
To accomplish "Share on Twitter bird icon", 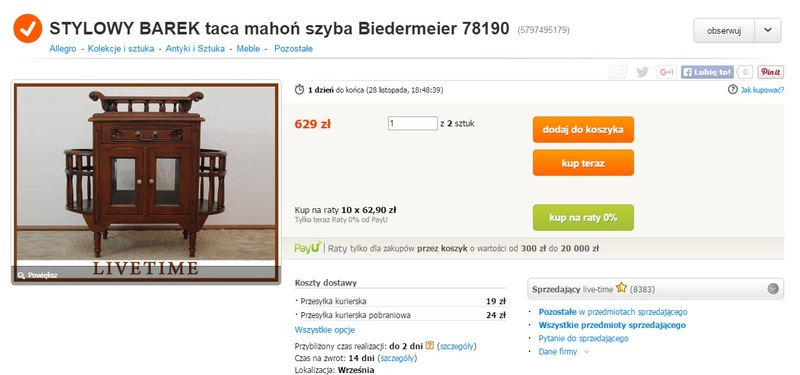I will 642,72.
